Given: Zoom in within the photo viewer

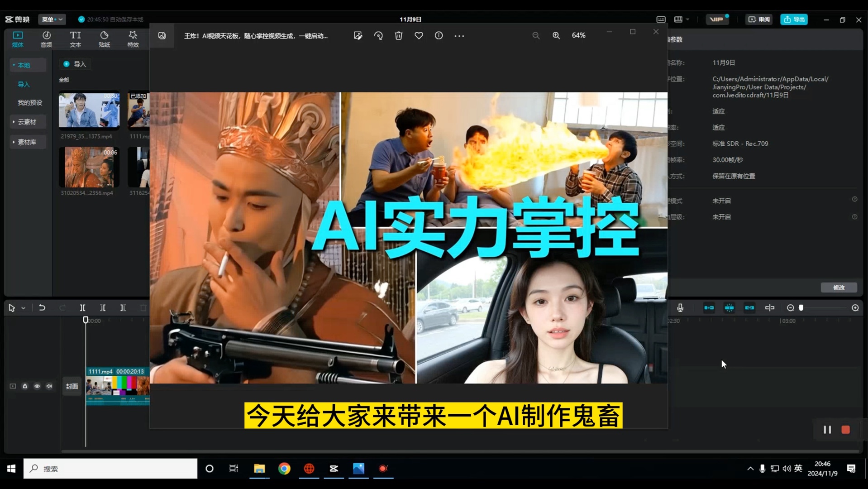Looking at the screenshot, I should 556,36.
